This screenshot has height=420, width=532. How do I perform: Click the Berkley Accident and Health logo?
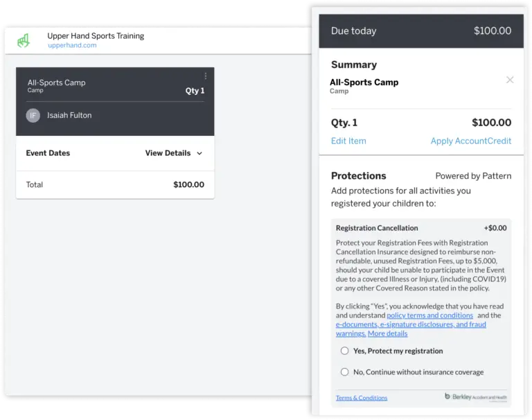pyautogui.click(x=476, y=396)
